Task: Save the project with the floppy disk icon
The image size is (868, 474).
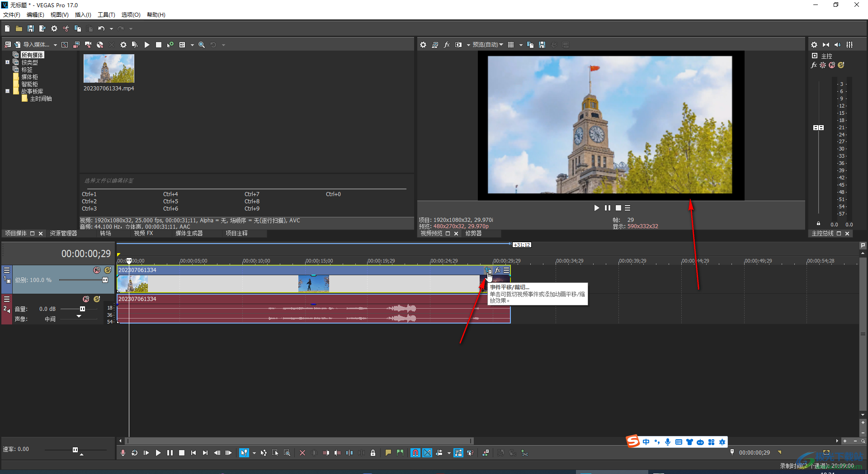Action: (31, 28)
